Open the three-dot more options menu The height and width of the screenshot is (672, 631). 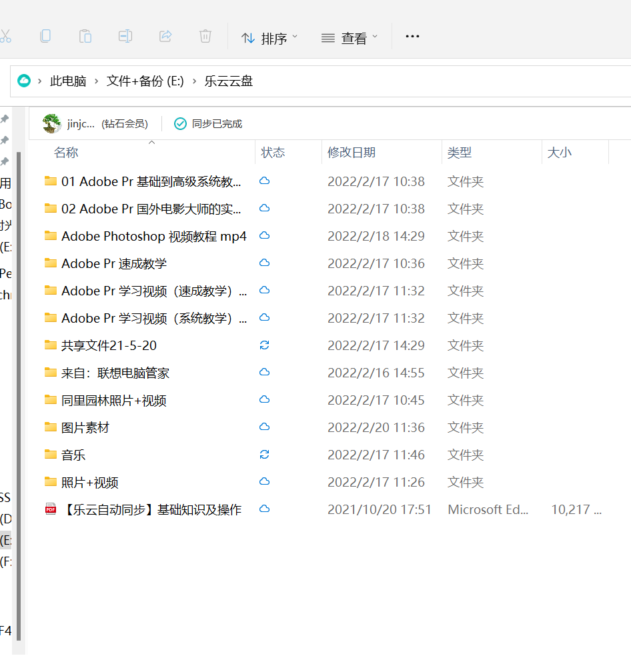pyautogui.click(x=412, y=37)
